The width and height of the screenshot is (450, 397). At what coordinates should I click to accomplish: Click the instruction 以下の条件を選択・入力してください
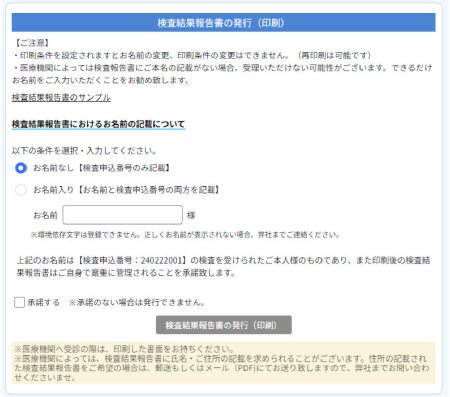[x=84, y=151]
